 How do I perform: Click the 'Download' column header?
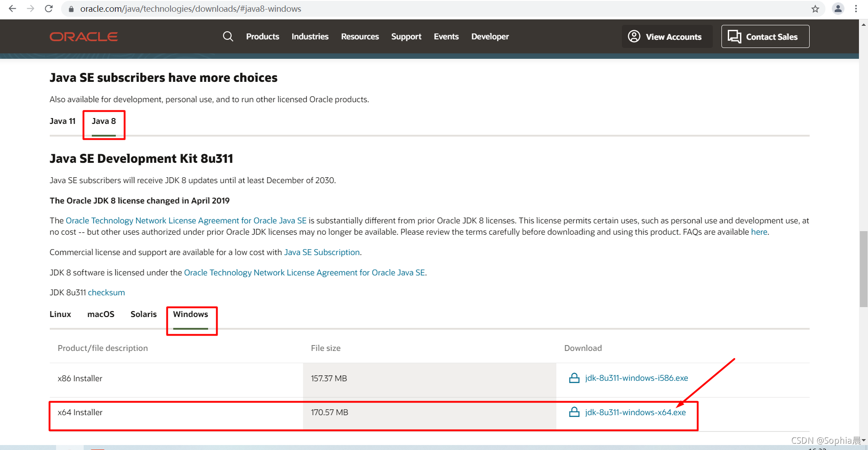[x=583, y=348]
